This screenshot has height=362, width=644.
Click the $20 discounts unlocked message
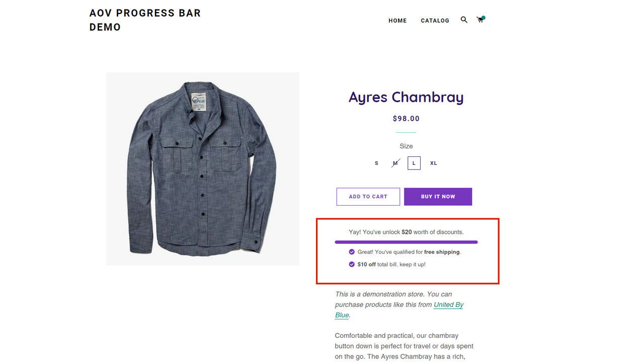click(406, 232)
